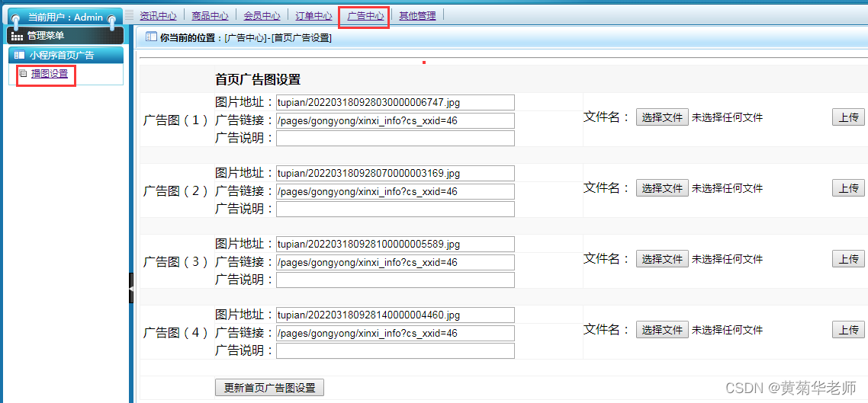Screen dimensions: 868x403
Task: Click 选择文件 for 广告图（4）
Action: point(662,330)
